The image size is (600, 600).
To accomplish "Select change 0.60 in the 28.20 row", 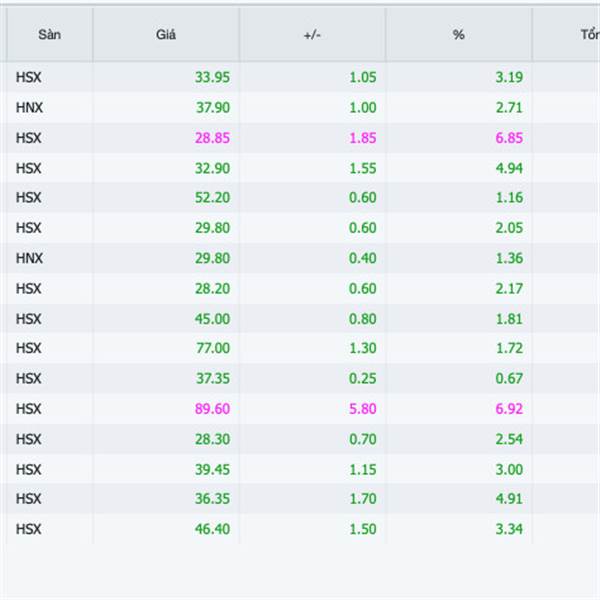I will [x=363, y=288].
